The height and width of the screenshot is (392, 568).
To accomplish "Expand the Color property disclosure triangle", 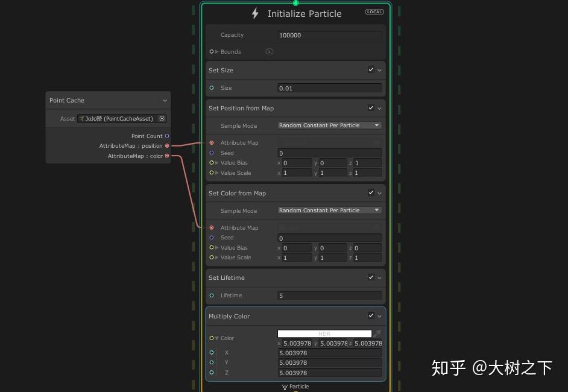I will pyautogui.click(x=216, y=338).
